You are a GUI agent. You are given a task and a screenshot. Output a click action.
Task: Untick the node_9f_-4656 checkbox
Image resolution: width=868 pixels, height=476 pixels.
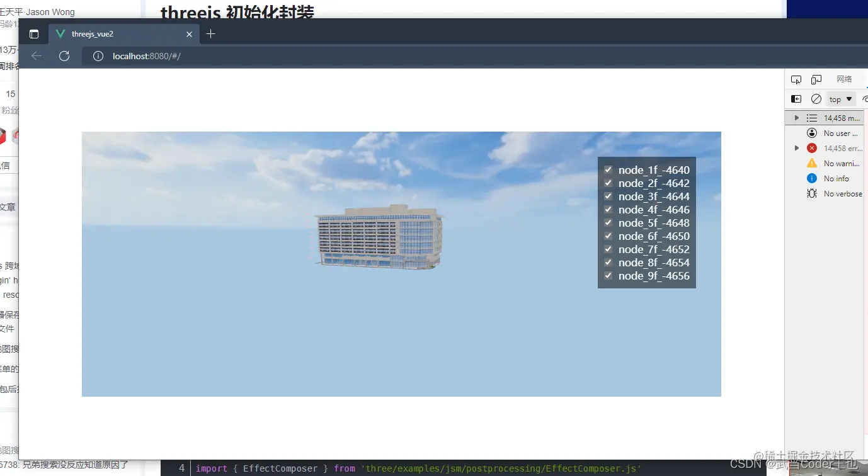click(x=608, y=275)
